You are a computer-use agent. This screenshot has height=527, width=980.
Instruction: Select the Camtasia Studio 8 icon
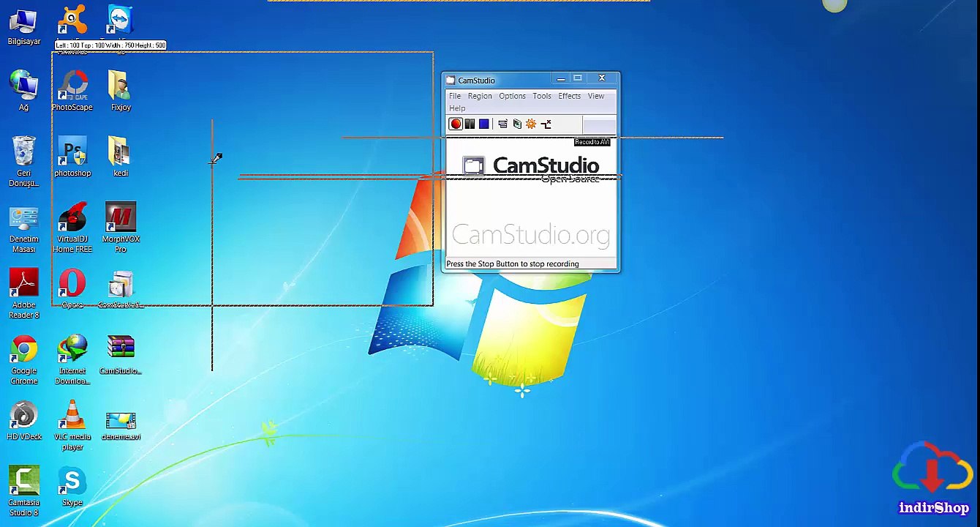[x=24, y=491]
